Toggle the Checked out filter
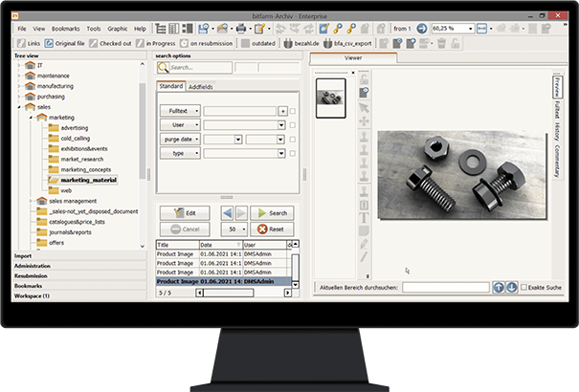 tap(110, 44)
